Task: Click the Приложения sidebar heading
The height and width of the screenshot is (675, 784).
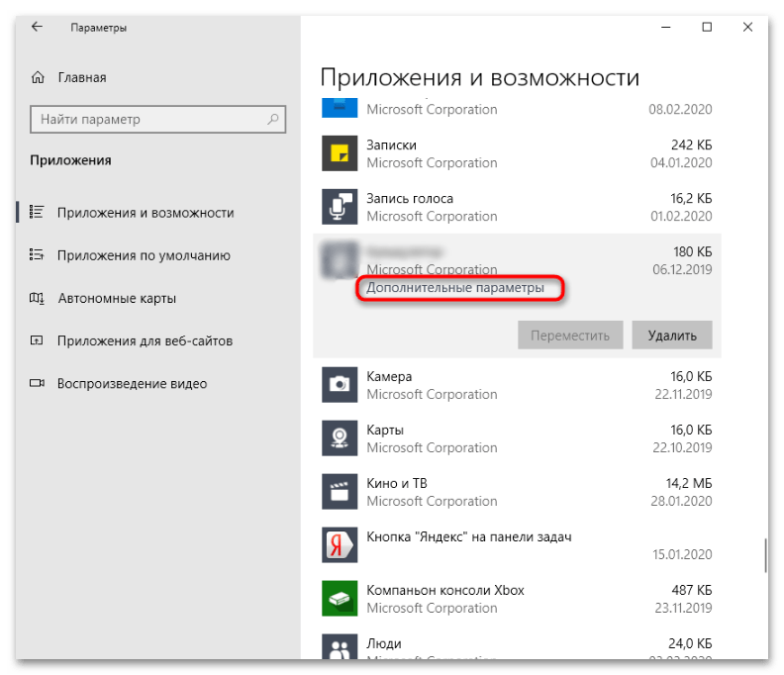Action: tap(70, 160)
